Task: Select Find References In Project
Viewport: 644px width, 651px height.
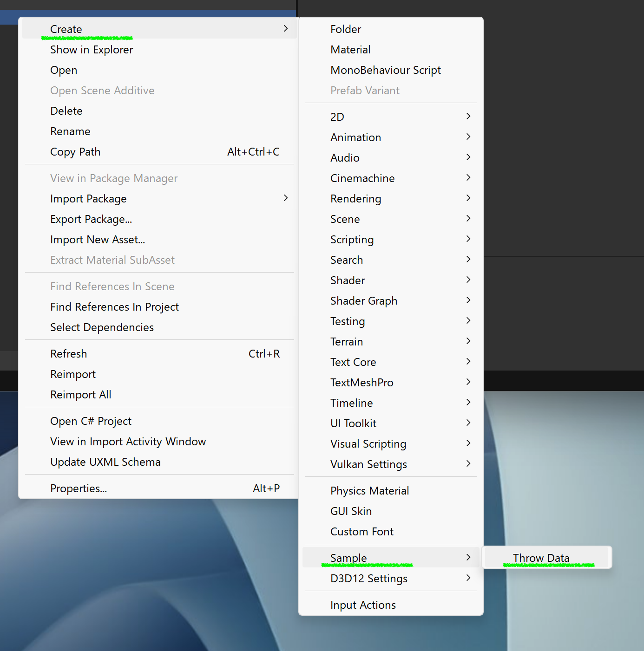Action: coord(114,307)
